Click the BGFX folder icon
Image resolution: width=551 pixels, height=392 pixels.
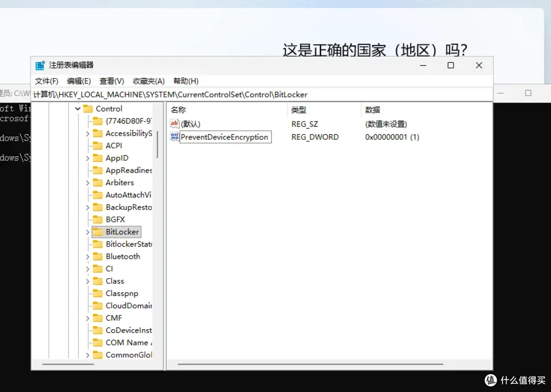97,219
